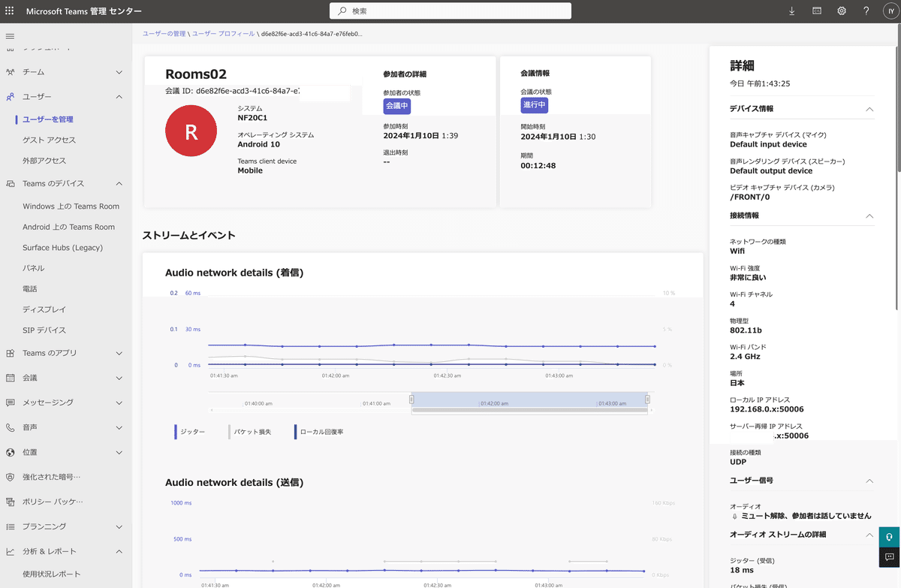Open Surface Hubs (Legacy) page

[62, 248]
